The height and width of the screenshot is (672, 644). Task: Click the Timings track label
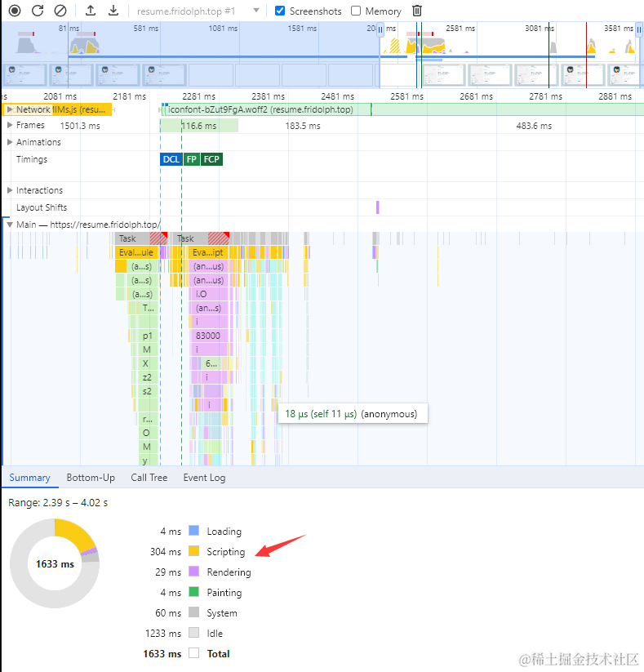[32, 159]
